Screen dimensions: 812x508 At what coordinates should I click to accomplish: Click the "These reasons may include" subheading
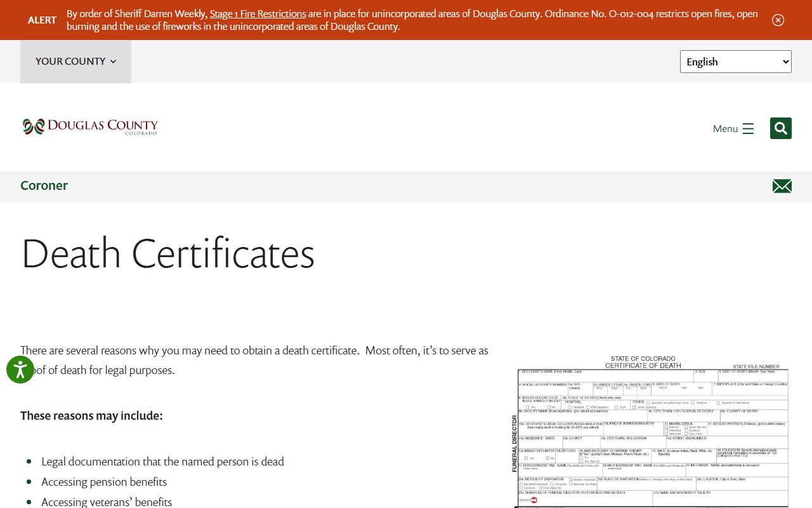click(x=91, y=416)
